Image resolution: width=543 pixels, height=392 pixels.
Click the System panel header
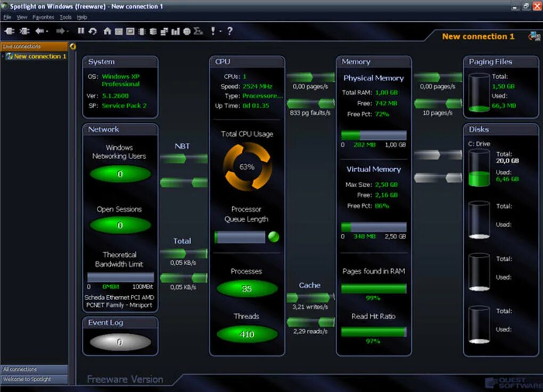pyautogui.click(x=120, y=62)
